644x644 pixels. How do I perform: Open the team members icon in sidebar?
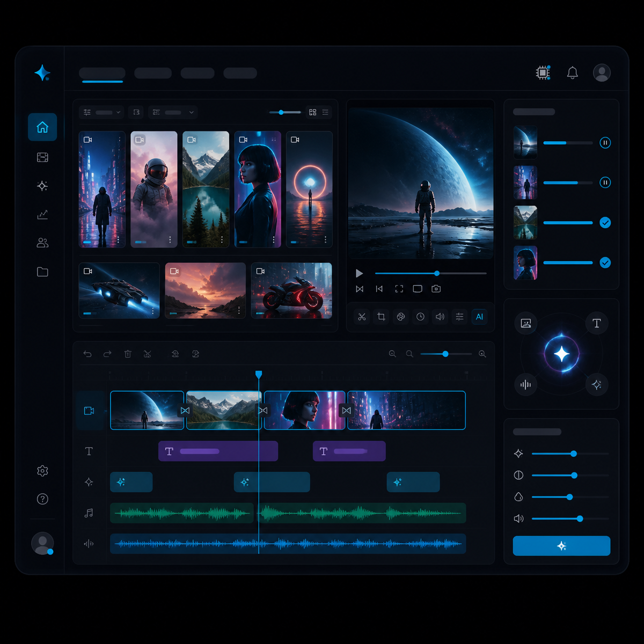coord(42,243)
